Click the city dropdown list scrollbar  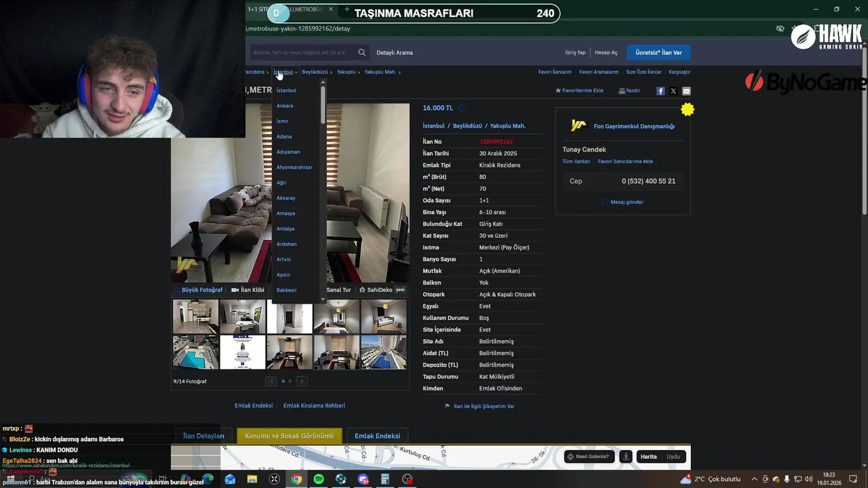point(323,105)
